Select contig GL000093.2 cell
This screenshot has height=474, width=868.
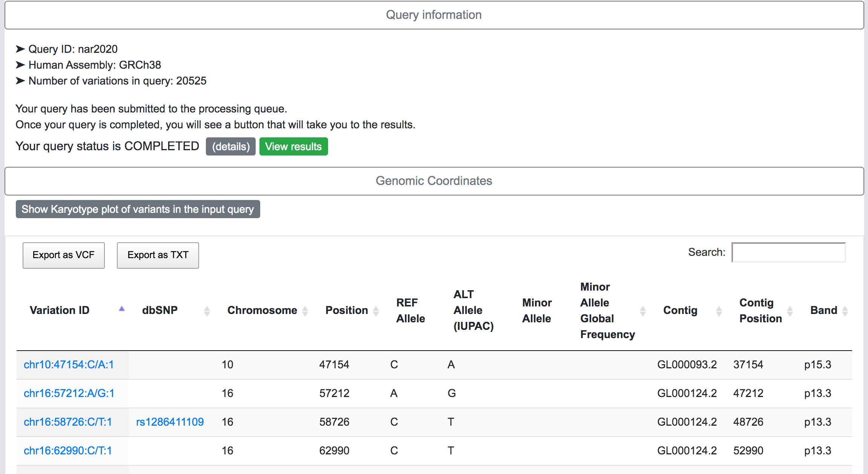click(x=687, y=365)
